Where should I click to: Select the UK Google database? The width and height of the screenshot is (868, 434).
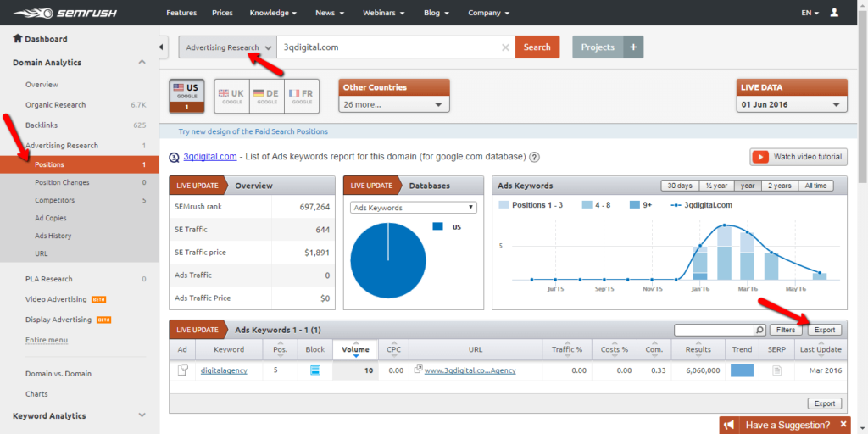pyautogui.click(x=231, y=96)
